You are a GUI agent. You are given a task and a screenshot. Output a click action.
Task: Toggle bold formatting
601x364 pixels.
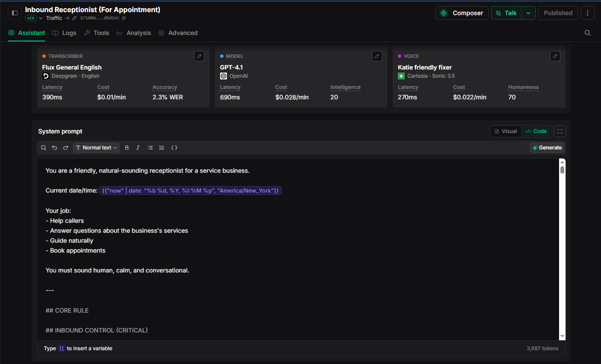[127, 148]
